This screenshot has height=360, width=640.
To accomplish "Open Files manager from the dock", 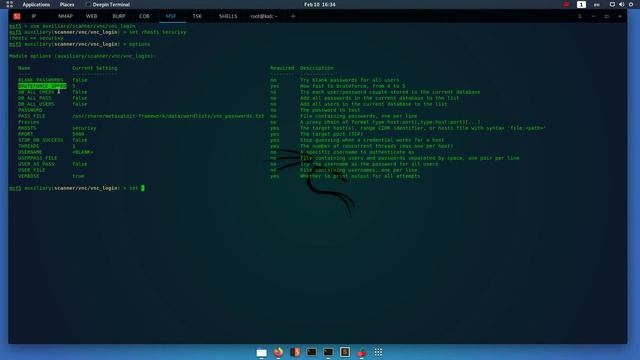I will [261, 352].
